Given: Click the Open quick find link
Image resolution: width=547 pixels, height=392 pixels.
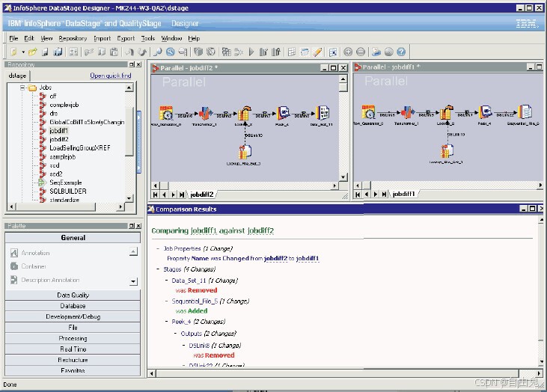Looking at the screenshot, I should 111,76.
